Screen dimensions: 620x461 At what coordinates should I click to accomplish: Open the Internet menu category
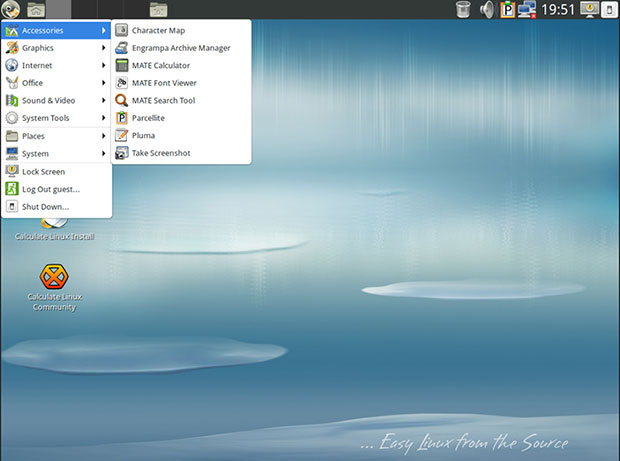56,65
